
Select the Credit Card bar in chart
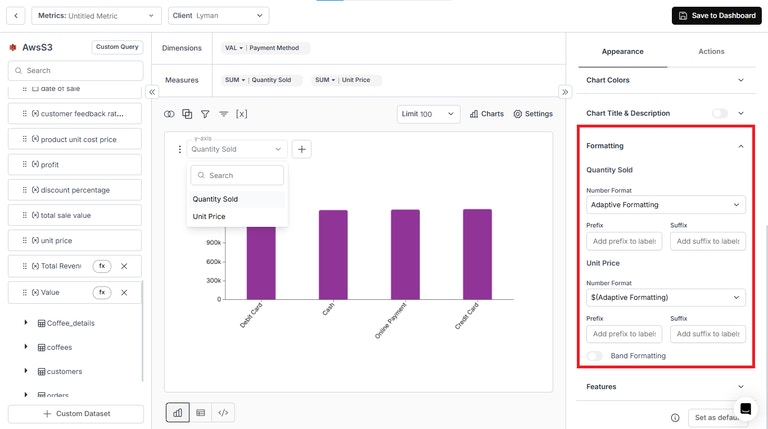(x=477, y=254)
